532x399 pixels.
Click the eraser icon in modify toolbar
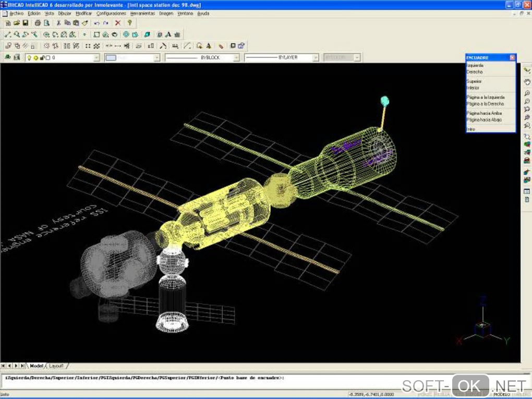tap(221, 46)
